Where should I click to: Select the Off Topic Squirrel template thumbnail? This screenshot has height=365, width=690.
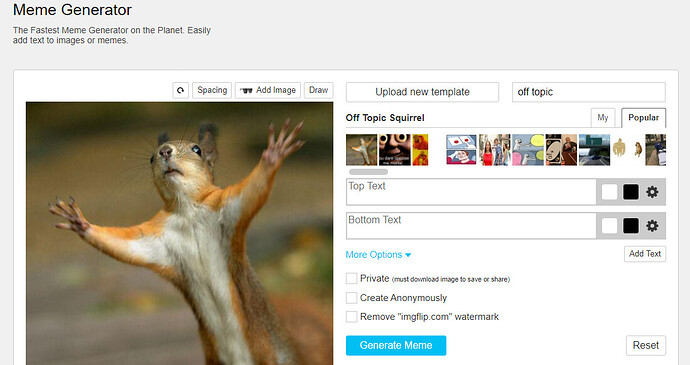361,150
